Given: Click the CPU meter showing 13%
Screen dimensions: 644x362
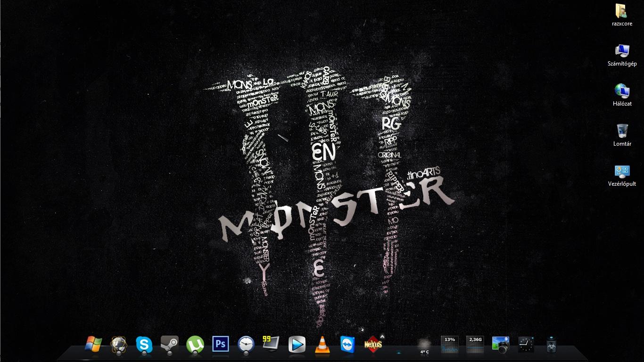Looking at the screenshot, I should click(449, 344).
